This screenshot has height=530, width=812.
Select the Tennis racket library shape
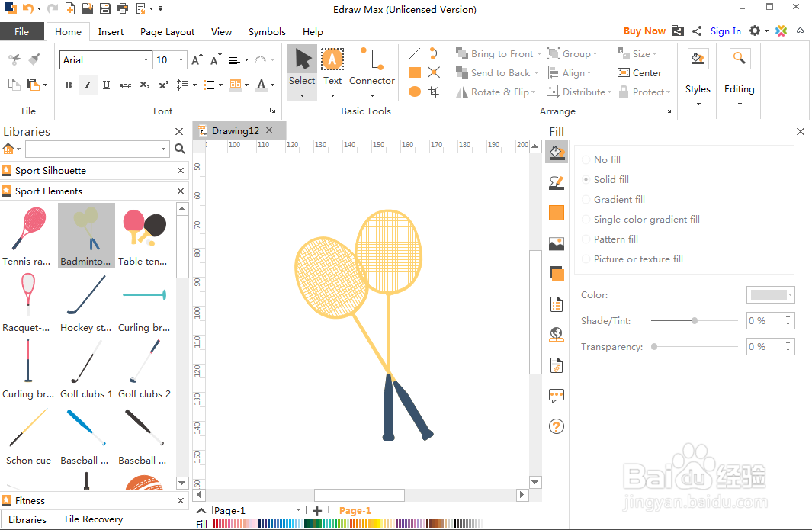pos(28,236)
